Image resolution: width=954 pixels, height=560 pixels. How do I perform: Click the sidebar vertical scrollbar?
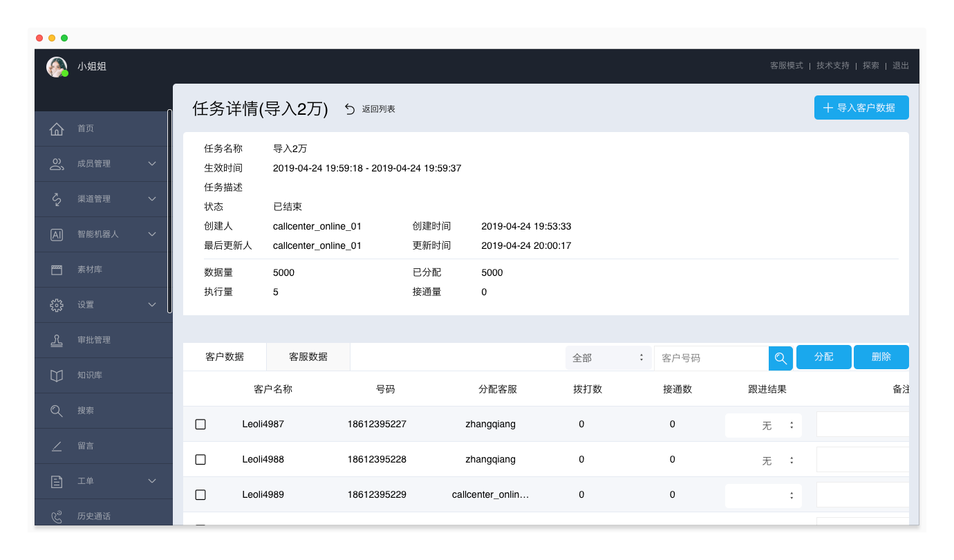click(169, 211)
